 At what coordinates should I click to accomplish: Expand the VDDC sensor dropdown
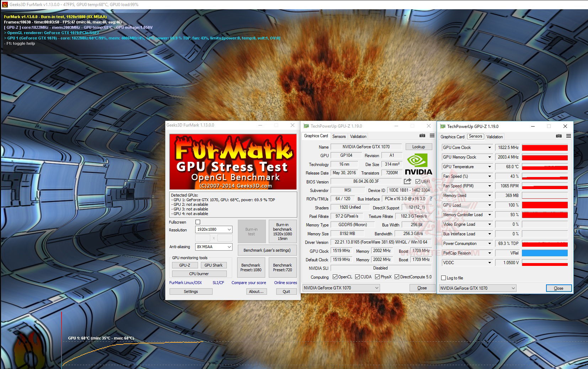click(x=490, y=263)
